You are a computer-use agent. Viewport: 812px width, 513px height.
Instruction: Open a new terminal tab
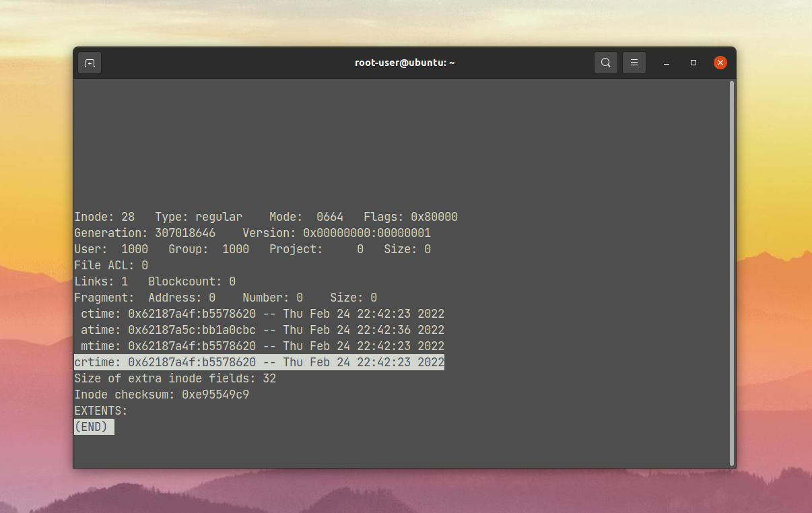(90, 63)
